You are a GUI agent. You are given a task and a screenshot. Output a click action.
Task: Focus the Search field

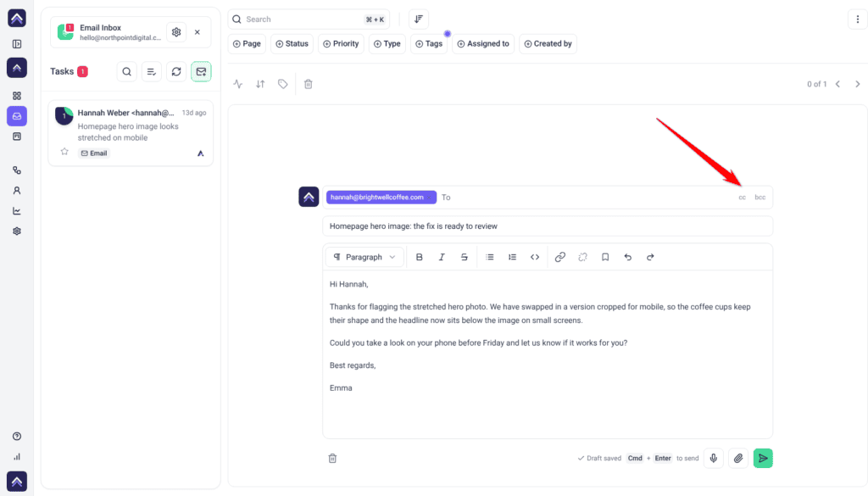(x=309, y=20)
